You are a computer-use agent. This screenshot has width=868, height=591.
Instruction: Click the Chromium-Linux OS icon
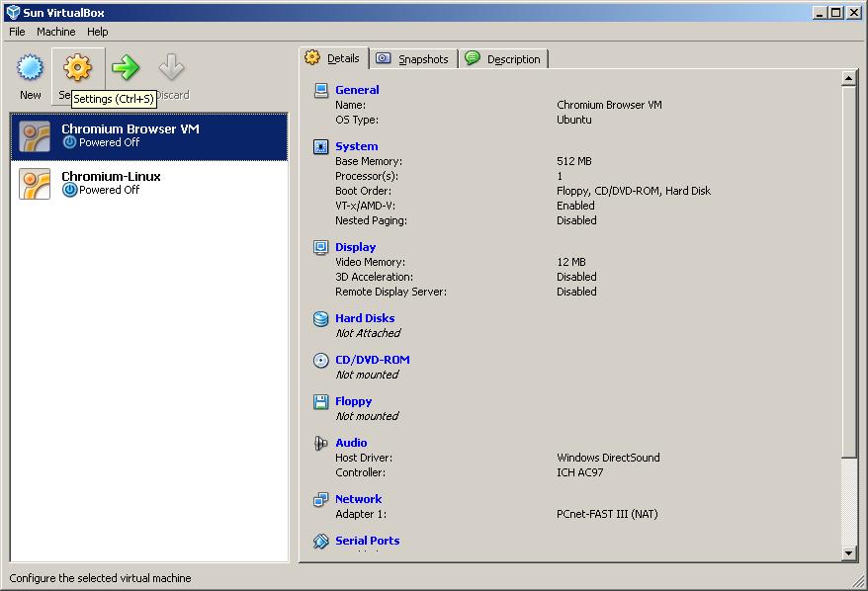click(35, 184)
